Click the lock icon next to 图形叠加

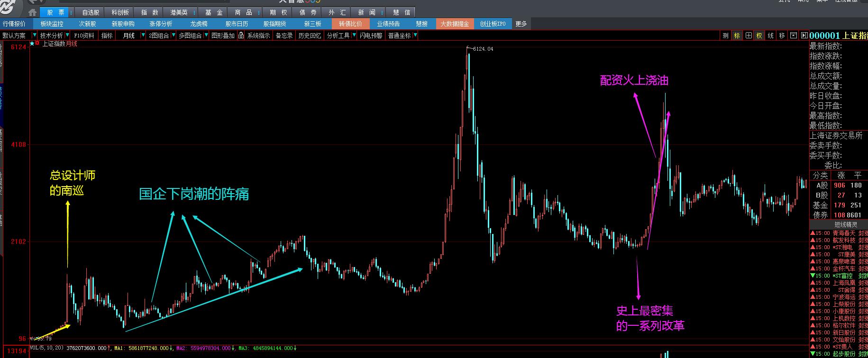pyautogui.click(x=241, y=36)
